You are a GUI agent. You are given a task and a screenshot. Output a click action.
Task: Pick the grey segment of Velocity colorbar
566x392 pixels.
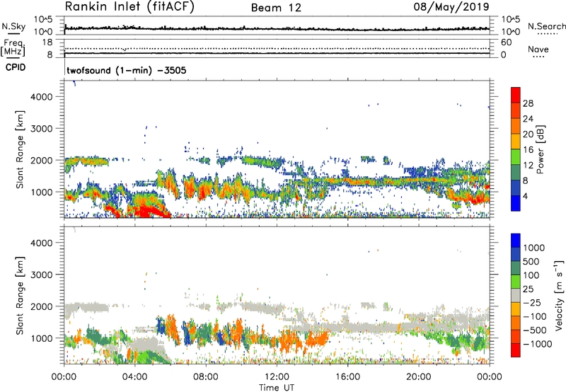[516, 295]
